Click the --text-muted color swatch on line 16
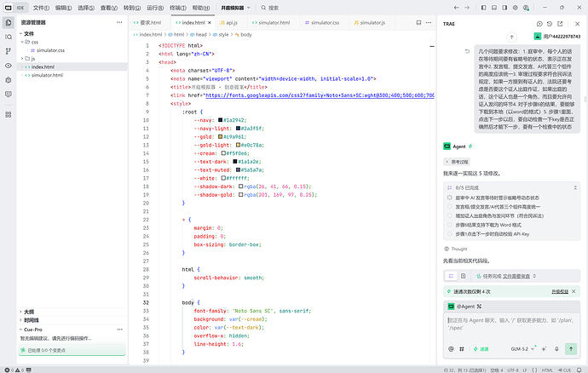Image resolution: width=588 pixels, height=373 pixels. (238, 169)
